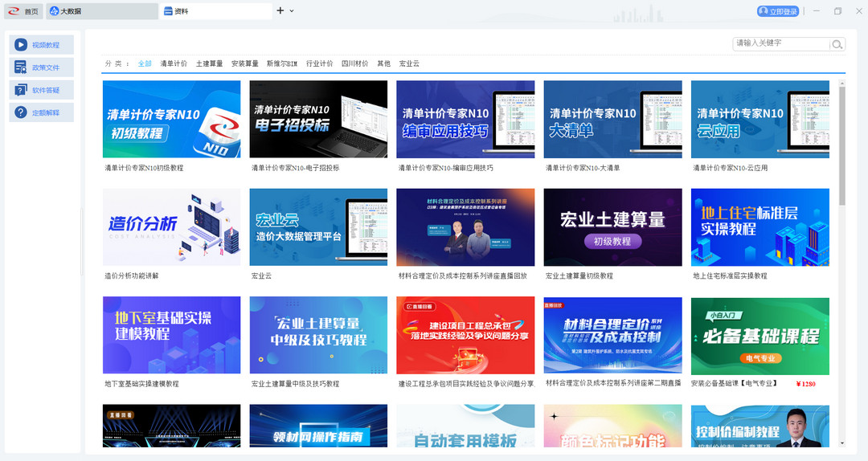Click the keyword search input field
Image resolution: width=868 pixels, height=461 pixels.
[x=781, y=43]
